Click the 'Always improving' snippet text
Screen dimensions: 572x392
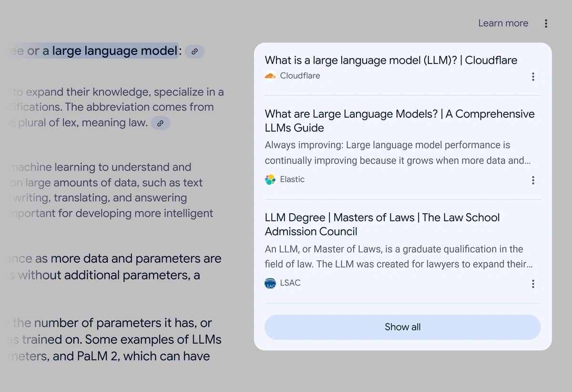point(395,153)
